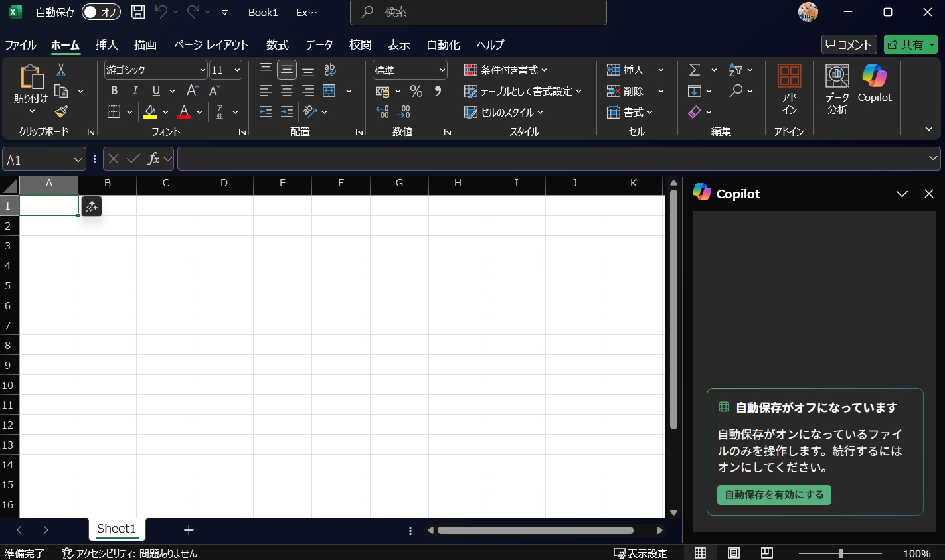Toggle align text left
Image resolution: width=945 pixels, height=560 pixels.
[266, 90]
